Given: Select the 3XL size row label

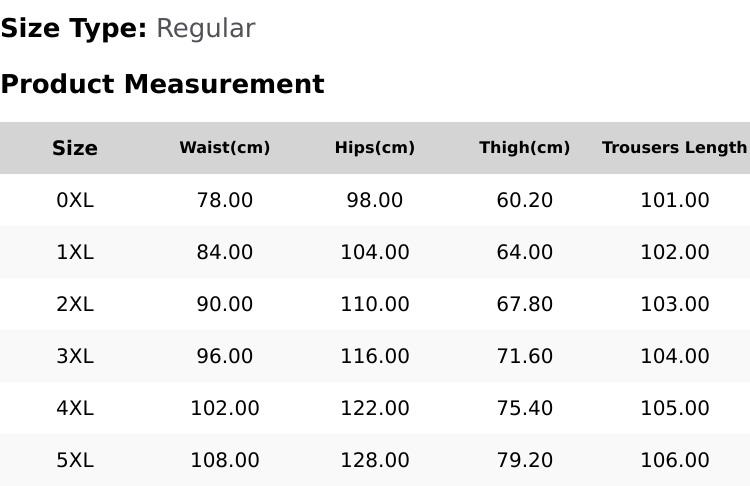Looking at the screenshot, I should click(75, 356).
